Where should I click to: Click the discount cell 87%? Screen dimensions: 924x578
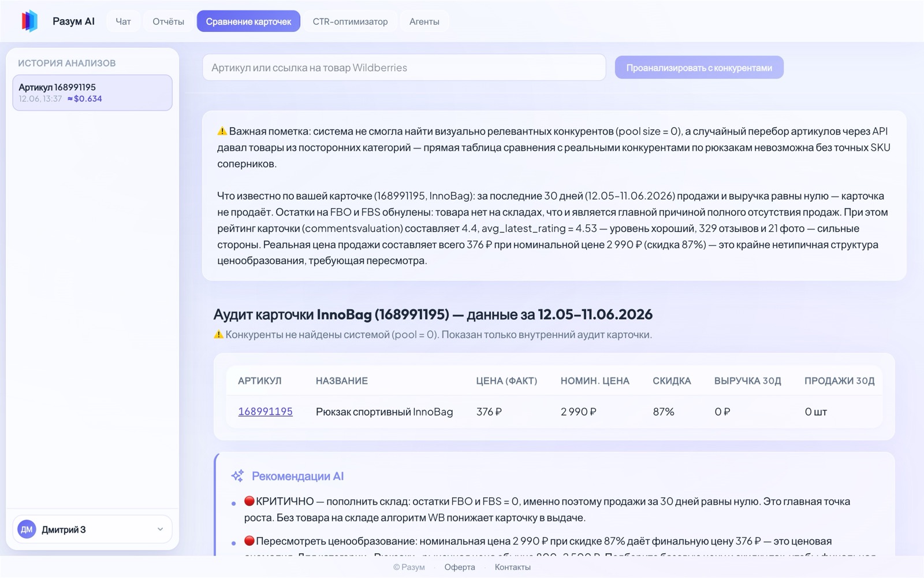663,412
